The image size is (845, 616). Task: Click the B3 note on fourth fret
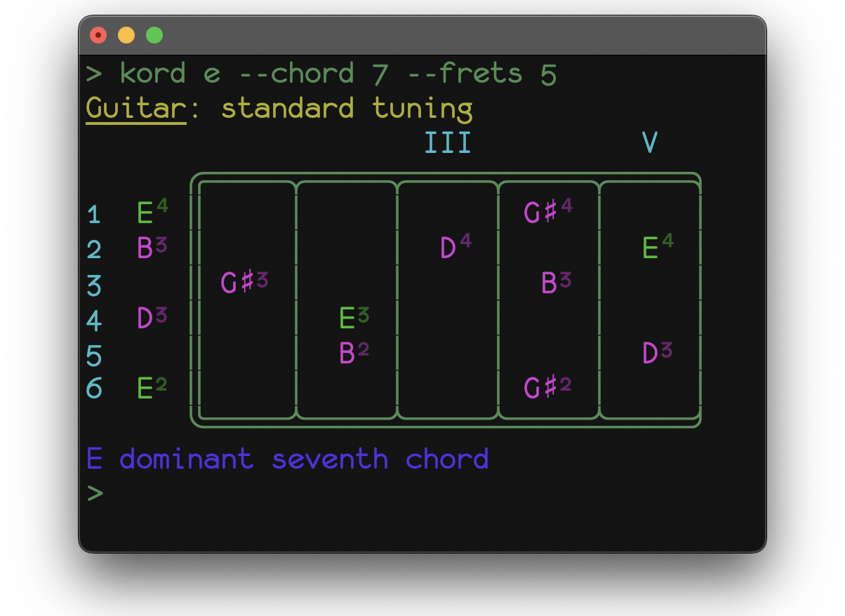click(x=556, y=283)
